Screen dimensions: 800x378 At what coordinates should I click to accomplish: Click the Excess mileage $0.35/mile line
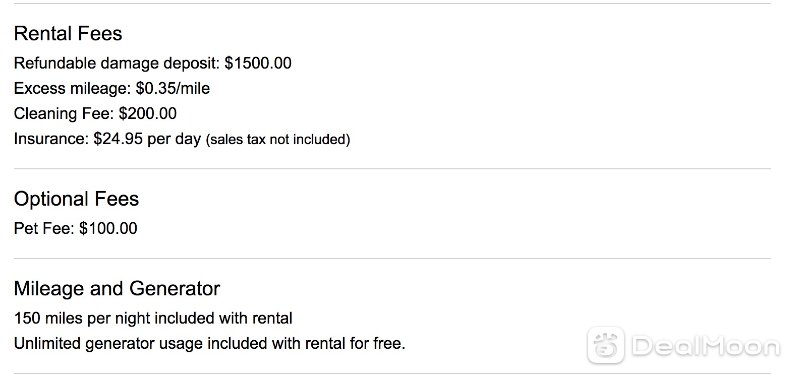coord(112,89)
